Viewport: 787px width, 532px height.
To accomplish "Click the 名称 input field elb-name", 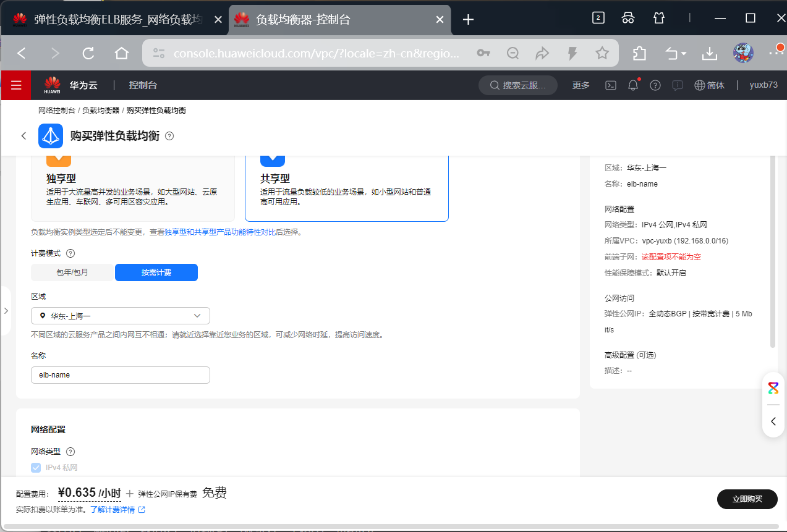I will tap(121, 375).
